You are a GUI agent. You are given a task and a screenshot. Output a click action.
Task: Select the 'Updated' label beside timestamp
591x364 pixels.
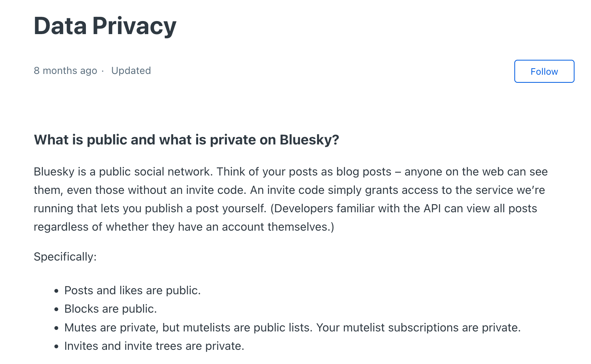tap(131, 71)
